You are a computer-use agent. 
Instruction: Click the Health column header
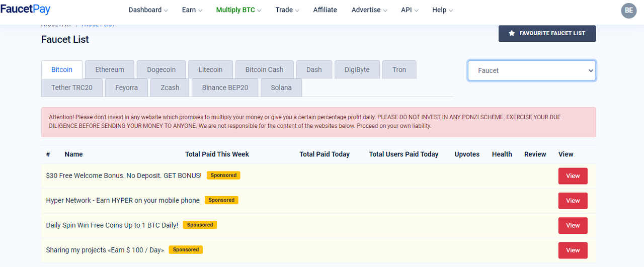[502, 154]
